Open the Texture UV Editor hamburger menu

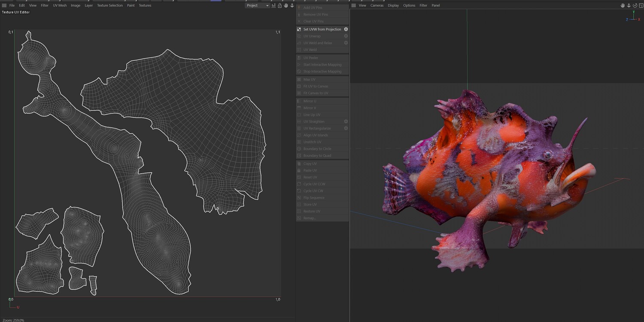click(x=4, y=6)
